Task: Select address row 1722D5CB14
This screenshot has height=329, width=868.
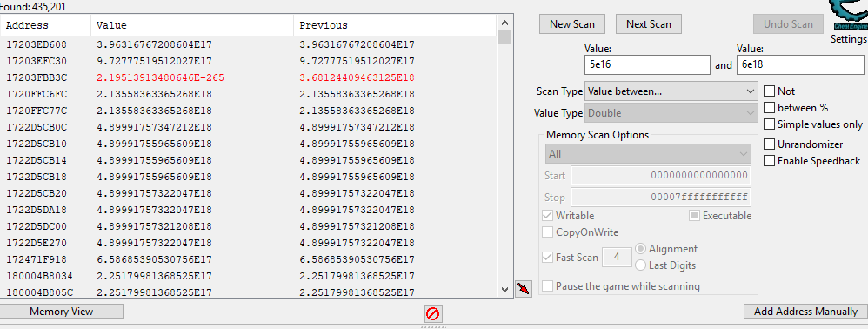Action: pyautogui.click(x=248, y=160)
